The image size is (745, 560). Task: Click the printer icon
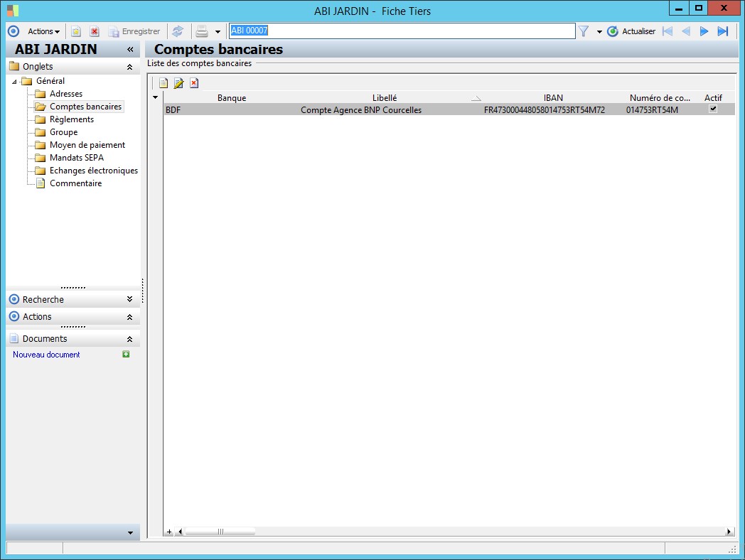pyautogui.click(x=202, y=31)
